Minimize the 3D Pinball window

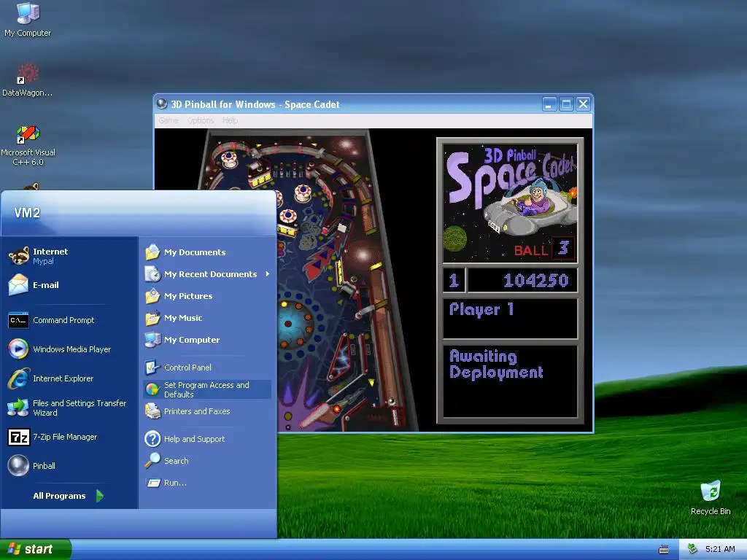[549, 104]
